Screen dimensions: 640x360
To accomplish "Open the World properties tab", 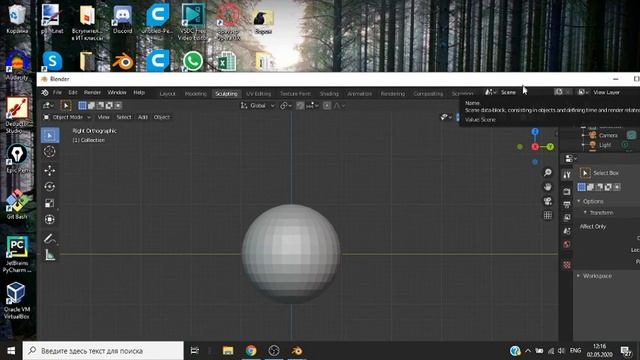I will tap(567, 244).
